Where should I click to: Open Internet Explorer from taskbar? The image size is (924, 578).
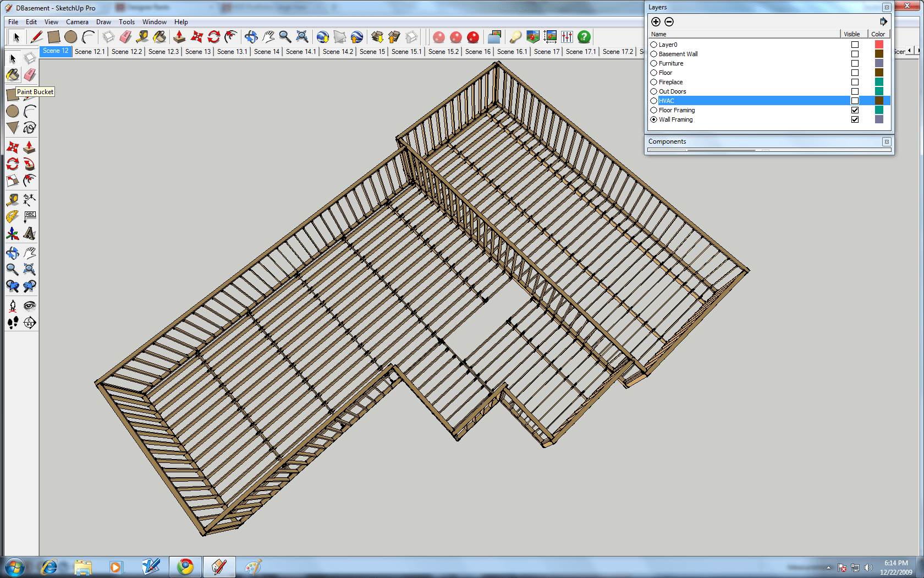point(49,566)
